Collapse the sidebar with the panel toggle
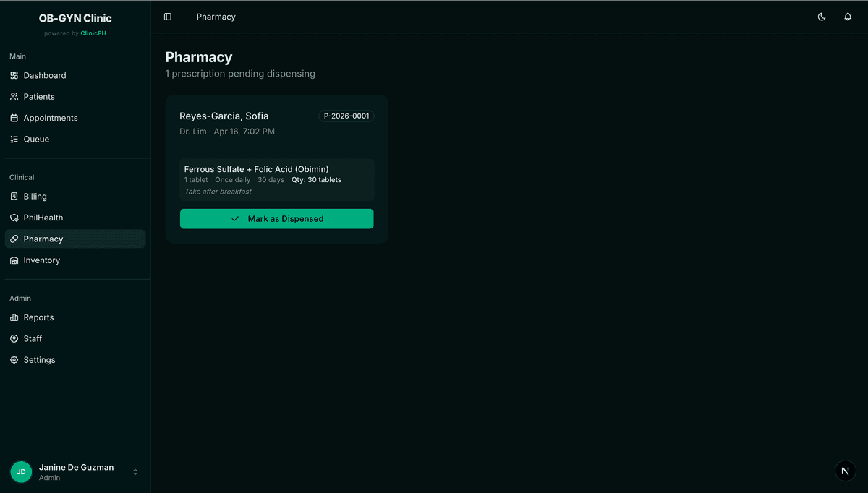 (x=168, y=17)
